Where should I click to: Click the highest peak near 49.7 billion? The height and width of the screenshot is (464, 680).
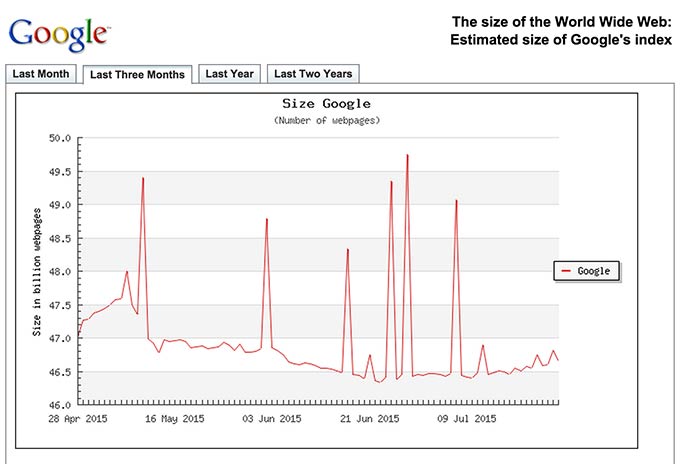(x=408, y=155)
